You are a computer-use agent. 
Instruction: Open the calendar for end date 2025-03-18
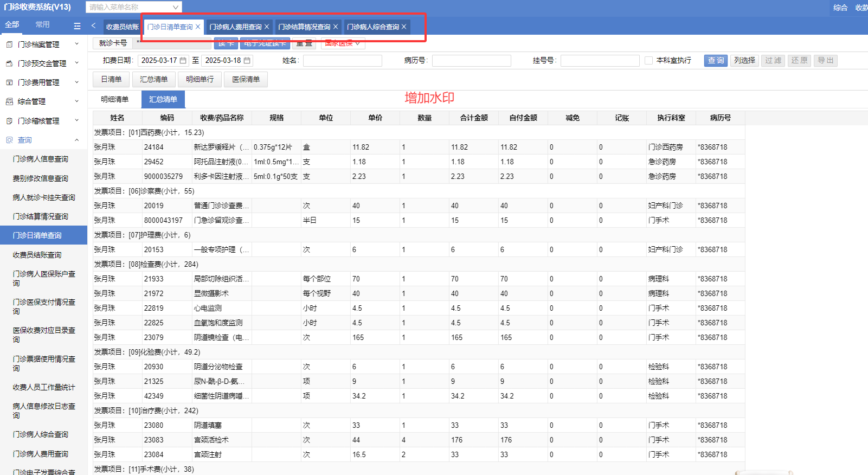247,61
